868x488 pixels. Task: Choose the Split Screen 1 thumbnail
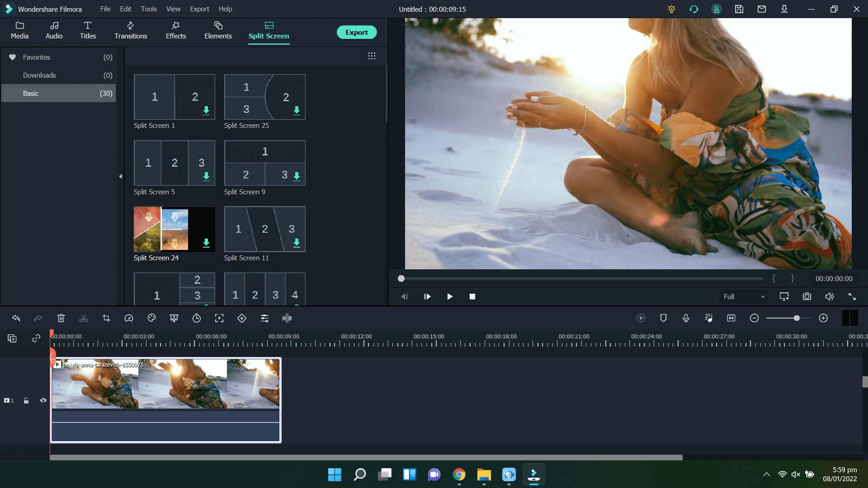[174, 97]
